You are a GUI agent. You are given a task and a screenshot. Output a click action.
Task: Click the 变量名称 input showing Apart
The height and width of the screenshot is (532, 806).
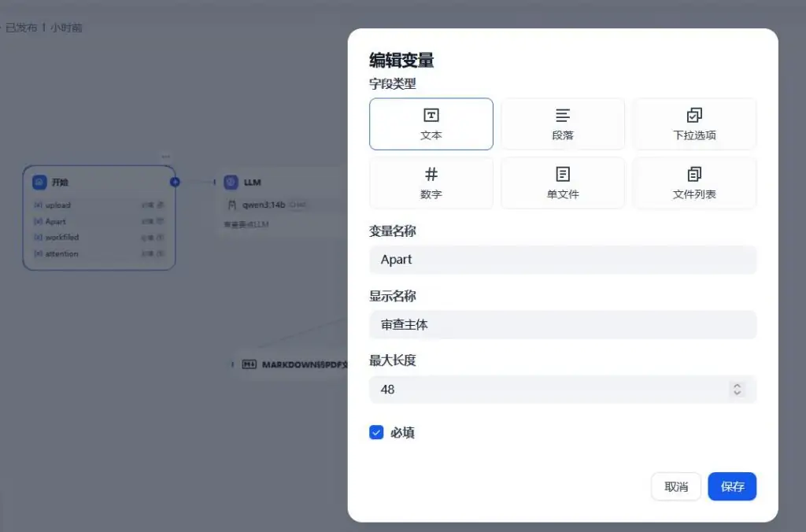coord(562,260)
